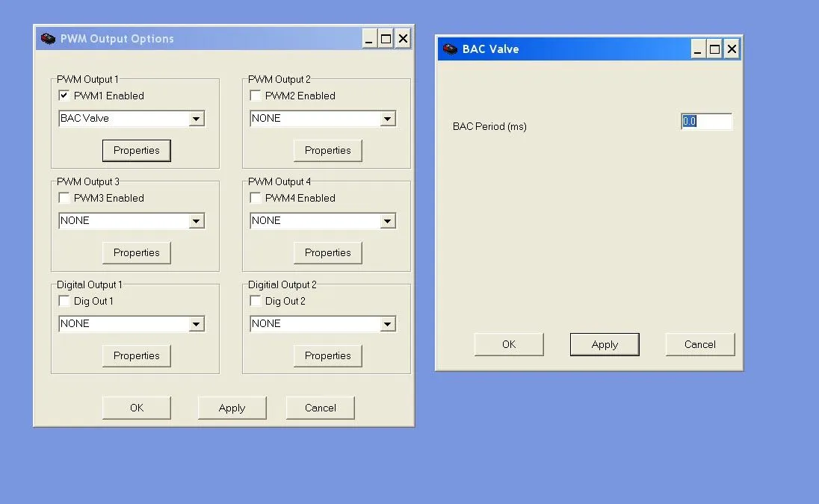
Task: Tick the Dig Out 1 checkbox
Action: 64,301
